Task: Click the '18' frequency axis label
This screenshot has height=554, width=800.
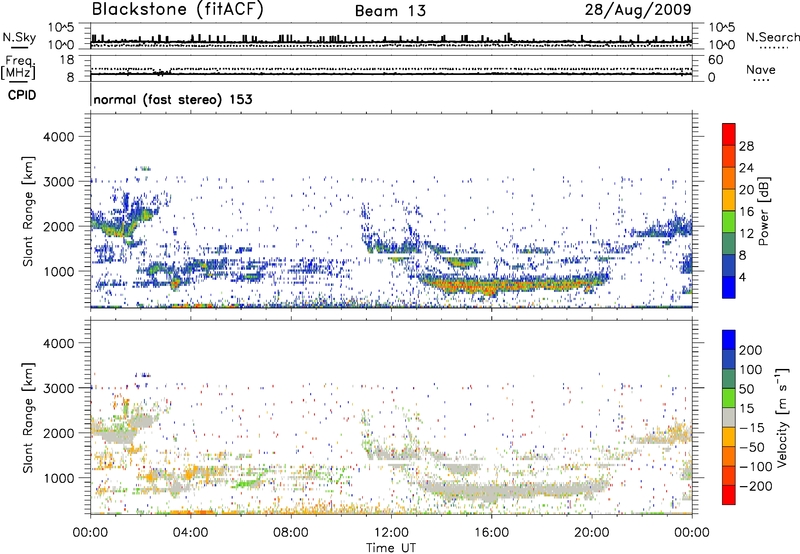Action: tap(67, 60)
